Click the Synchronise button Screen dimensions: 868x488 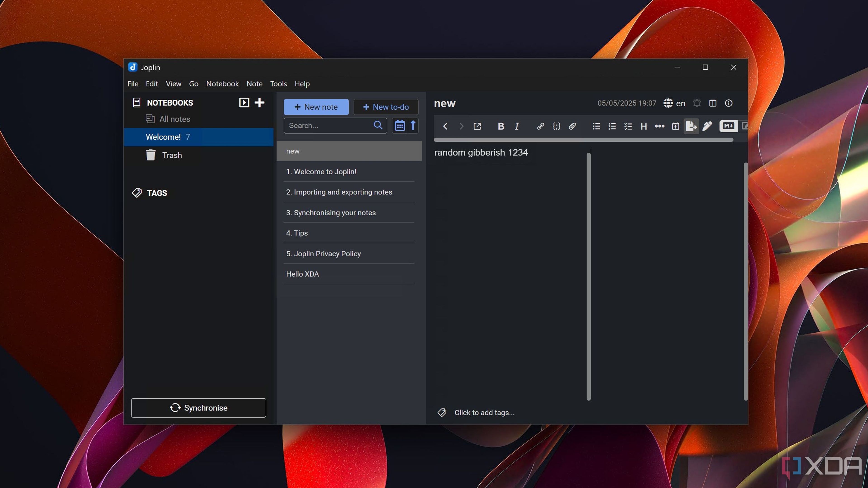(x=198, y=408)
